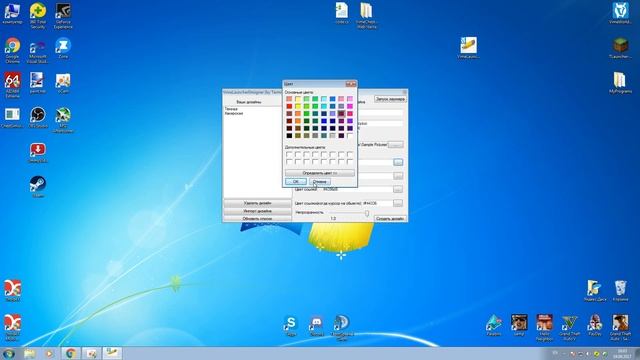Open the GeForce Experience shortcut
The image size is (640, 360).
63,16
